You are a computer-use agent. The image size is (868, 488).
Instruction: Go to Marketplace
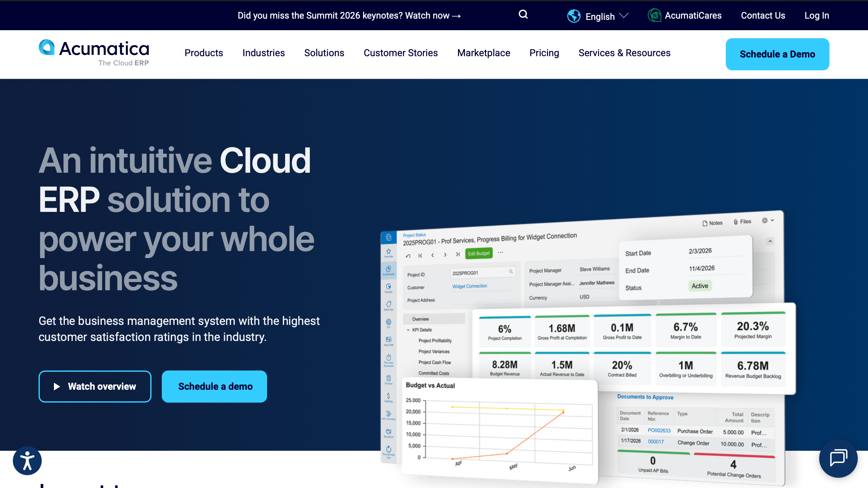click(x=483, y=53)
